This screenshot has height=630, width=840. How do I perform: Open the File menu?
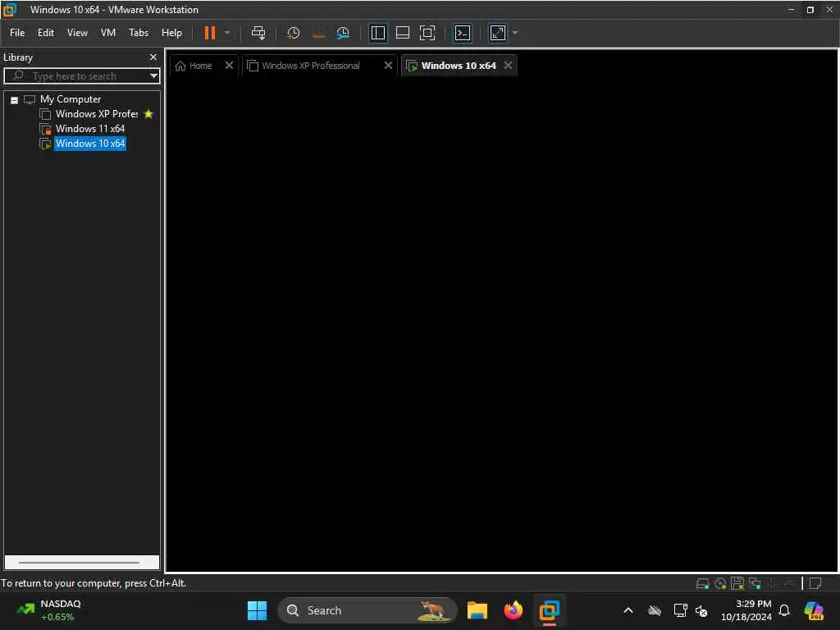(17, 33)
